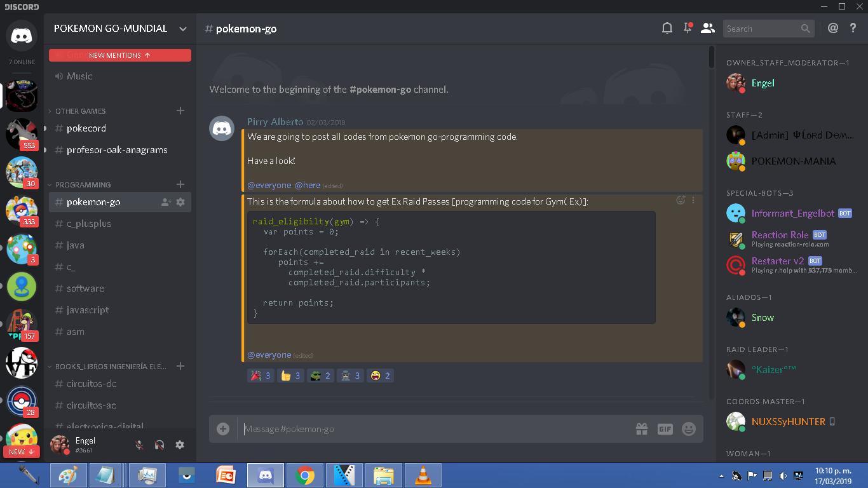Open the c_plusplus channel
The image size is (868, 488).
tap(120, 224)
